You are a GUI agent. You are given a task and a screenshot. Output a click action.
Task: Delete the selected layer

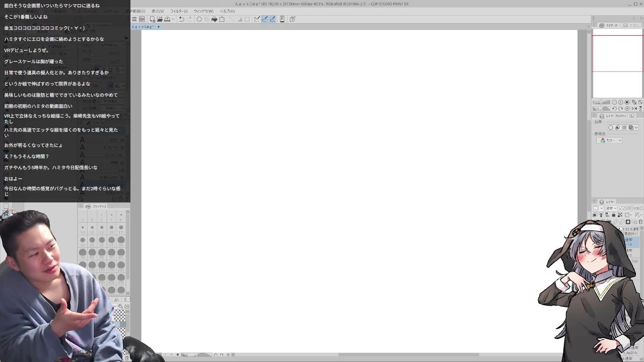tap(640, 222)
